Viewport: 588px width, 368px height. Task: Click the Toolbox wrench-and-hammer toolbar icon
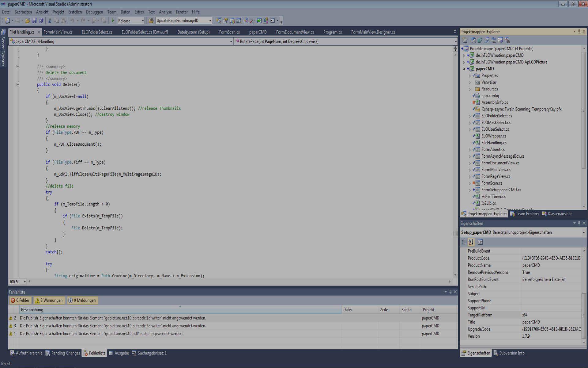point(252,21)
